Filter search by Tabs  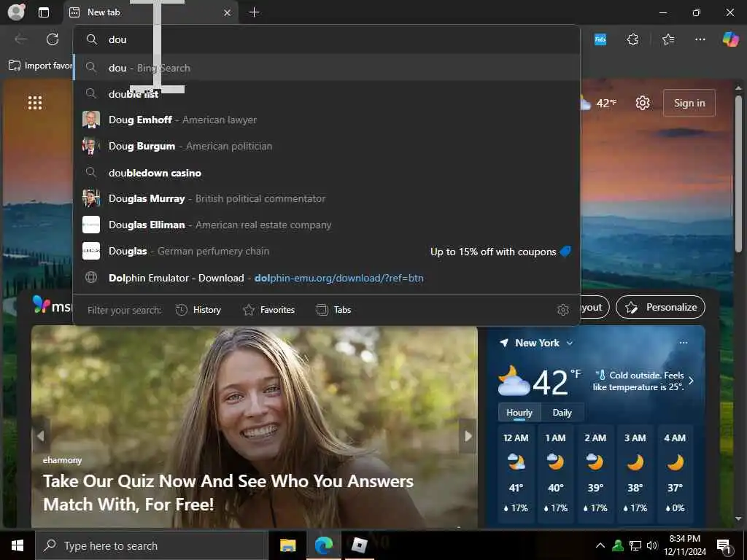pos(334,310)
